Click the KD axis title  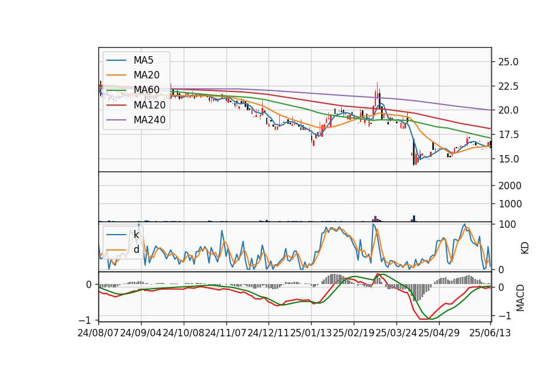coord(525,248)
